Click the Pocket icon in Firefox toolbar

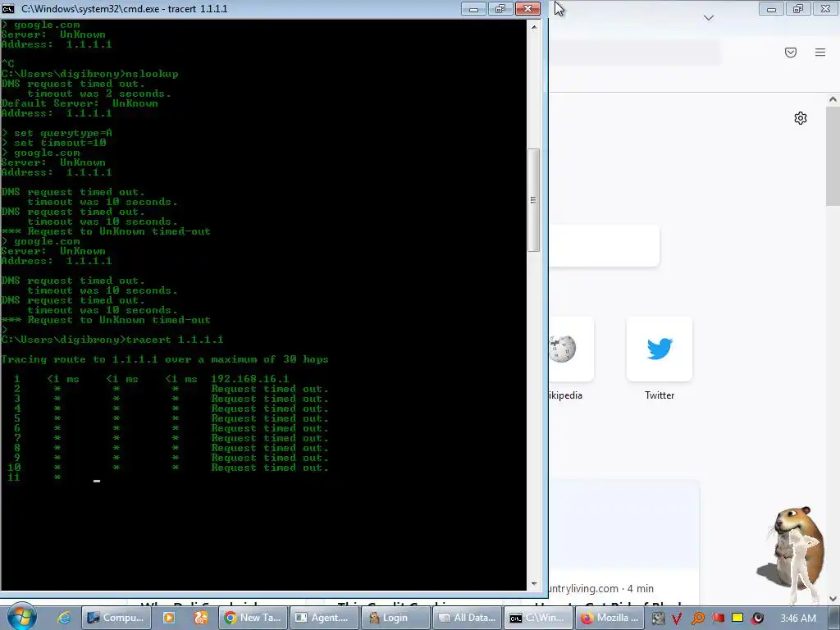point(791,52)
